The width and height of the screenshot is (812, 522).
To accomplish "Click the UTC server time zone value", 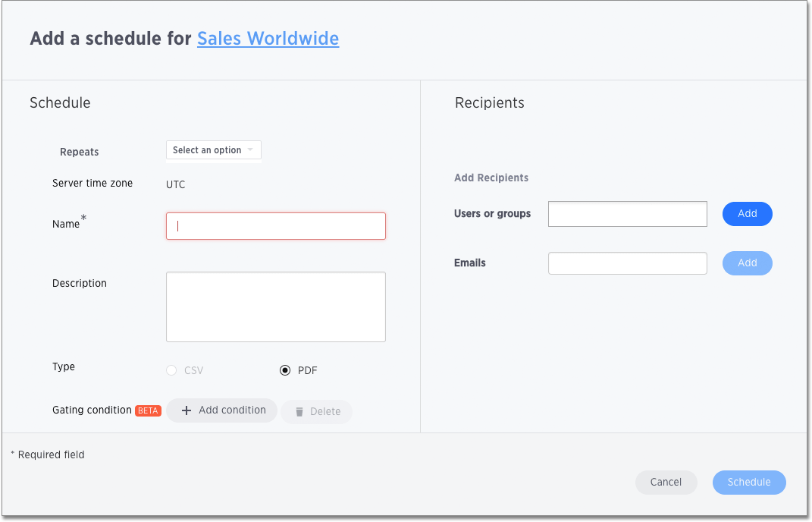I will coord(175,184).
